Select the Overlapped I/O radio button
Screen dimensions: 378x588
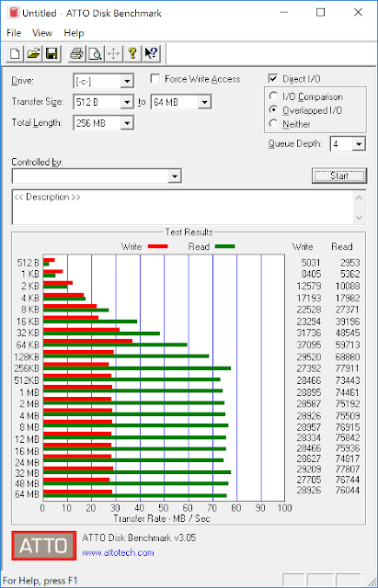(x=274, y=110)
